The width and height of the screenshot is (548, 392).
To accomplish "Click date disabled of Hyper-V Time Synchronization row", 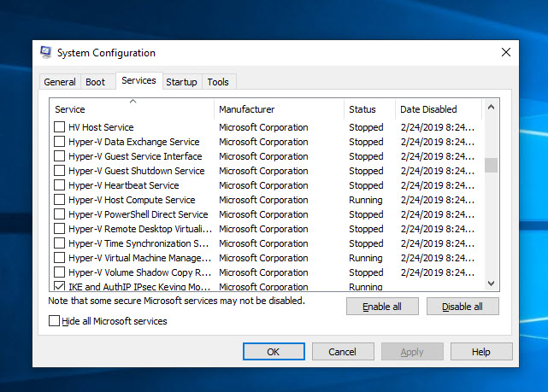I will point(438,243).
